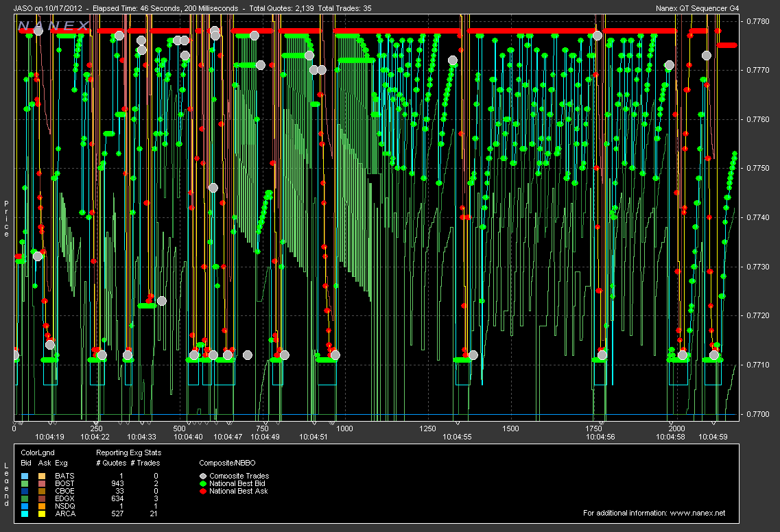Click the 0.7770 price axis label
This screenshot has height=532, width=780.
coord(757,70)
